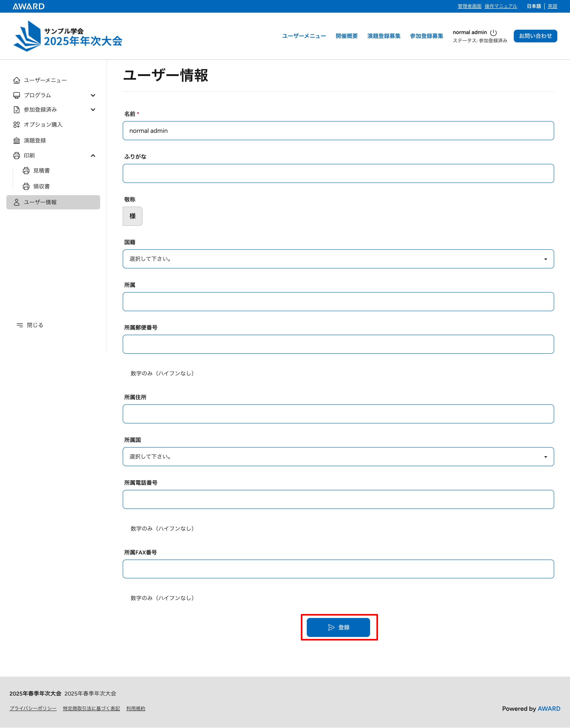570x728 pixels.
Task: Click the normal admin user name text
Action: point(469,32)
